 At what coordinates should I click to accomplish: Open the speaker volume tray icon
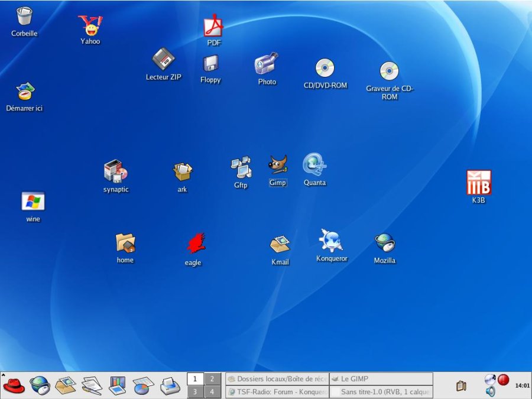click(490, 391)
